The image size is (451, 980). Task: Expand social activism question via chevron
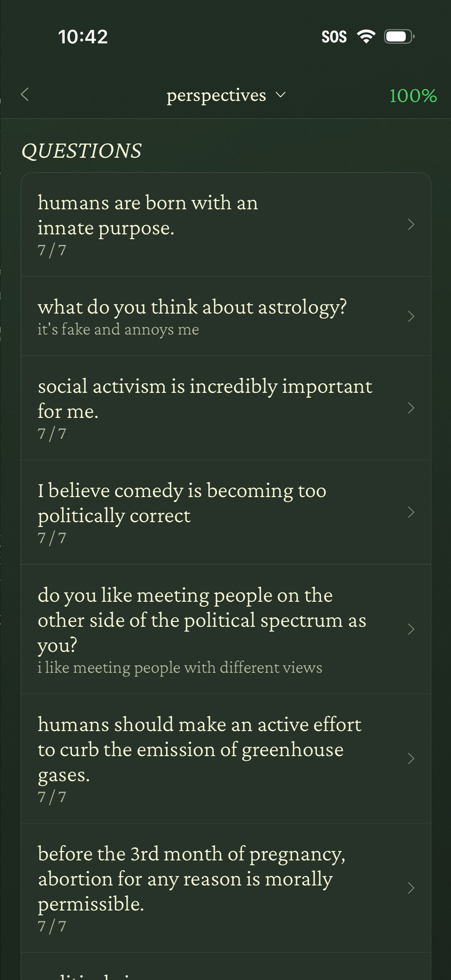pos(411,408)
